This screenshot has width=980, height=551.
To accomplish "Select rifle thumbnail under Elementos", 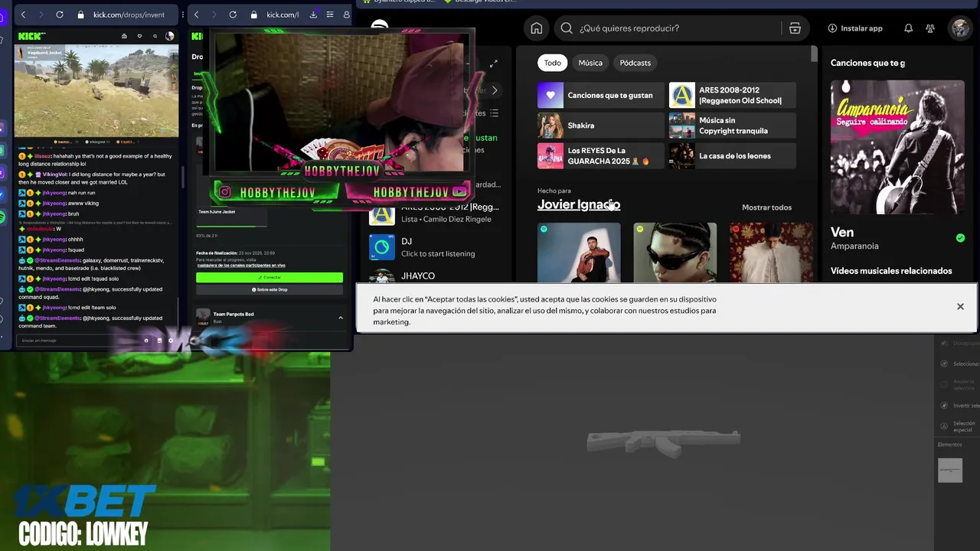I will (950, 470).
